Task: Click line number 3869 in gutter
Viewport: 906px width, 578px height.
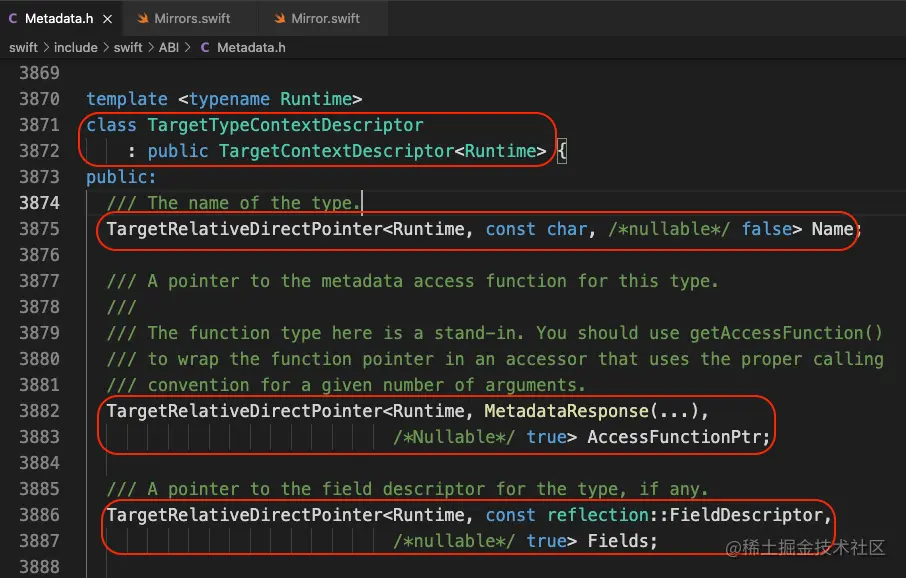Action: (39, 73)
